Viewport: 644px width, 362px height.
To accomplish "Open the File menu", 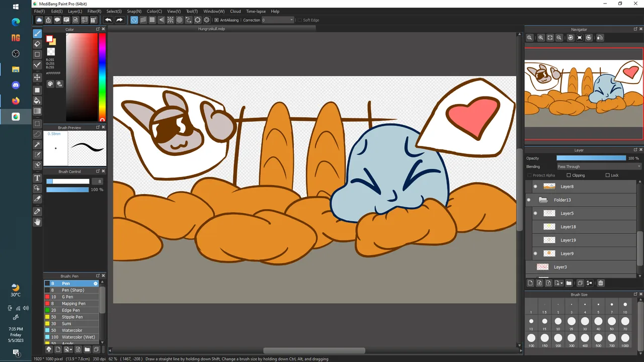I will click(39, 11).
